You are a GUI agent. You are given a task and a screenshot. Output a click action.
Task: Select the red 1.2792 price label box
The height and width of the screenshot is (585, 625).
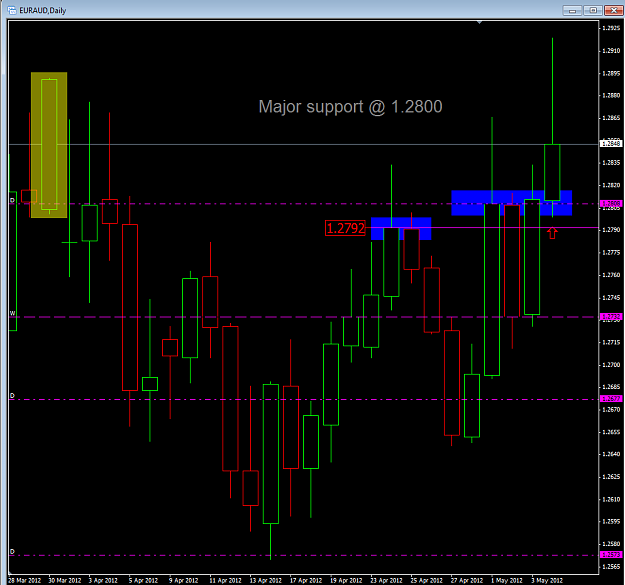pyautogui.click(x=345, y=228)
